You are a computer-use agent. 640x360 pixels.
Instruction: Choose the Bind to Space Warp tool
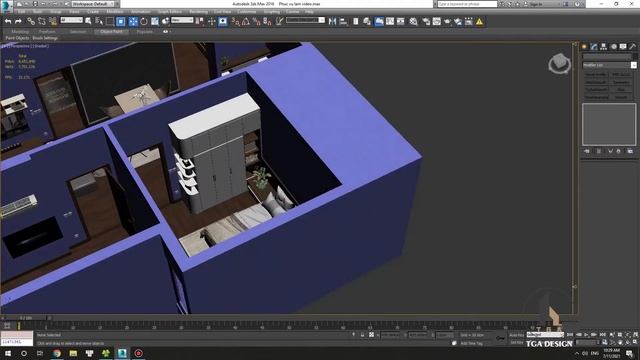coord(53,21)
